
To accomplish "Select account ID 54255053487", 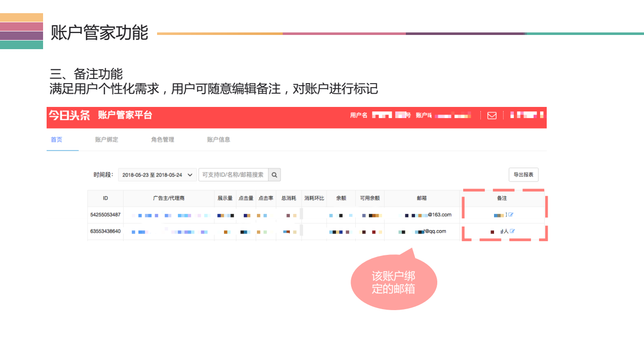I will point(105,214).
